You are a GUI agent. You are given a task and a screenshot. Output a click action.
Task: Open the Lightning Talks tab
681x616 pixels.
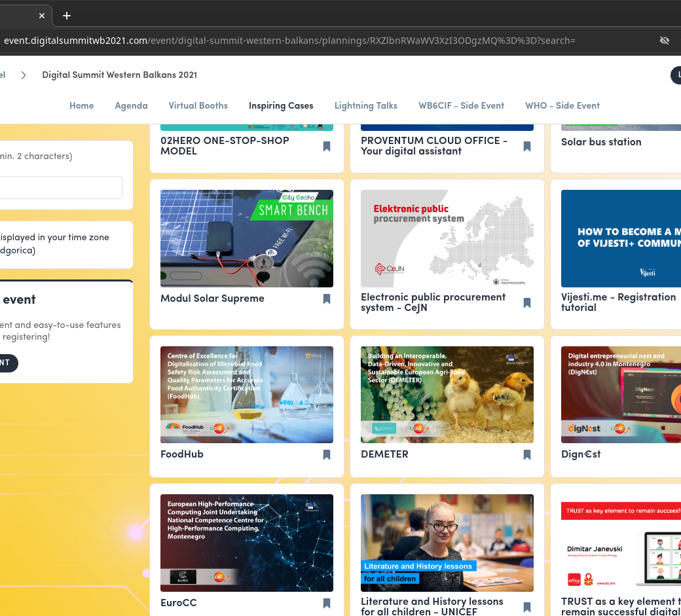[x=365, y=105]
